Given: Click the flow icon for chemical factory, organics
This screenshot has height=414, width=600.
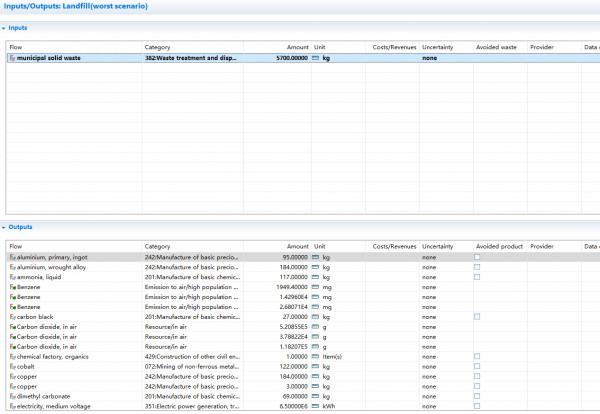Looking at the screenshot, I should pyautogui.click(x=13, y=357).
